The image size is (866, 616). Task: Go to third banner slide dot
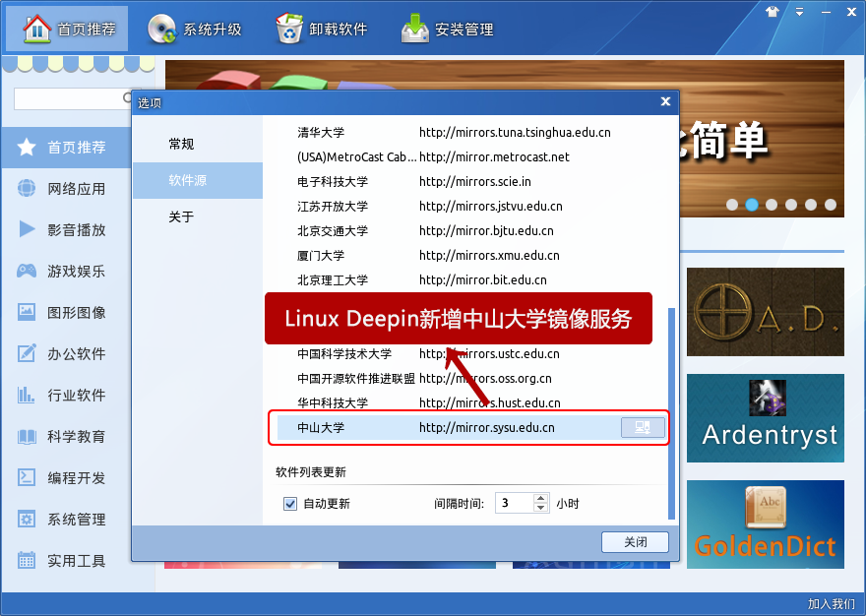pyautogui.click(x=772, y=205)
